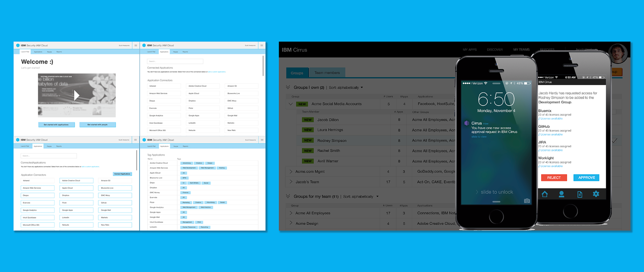Tap the settings gear in phone tab bar
The image size is (644, 272).
pyautogui.click(x=596, y=194)
